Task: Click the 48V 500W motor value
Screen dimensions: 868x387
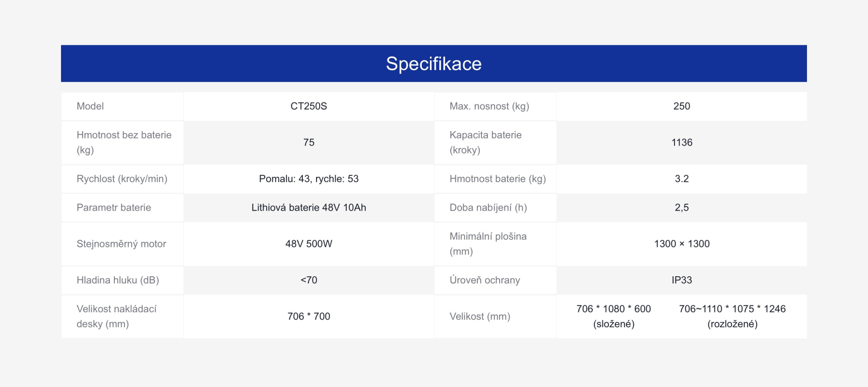Action: [x=309, y=244]
